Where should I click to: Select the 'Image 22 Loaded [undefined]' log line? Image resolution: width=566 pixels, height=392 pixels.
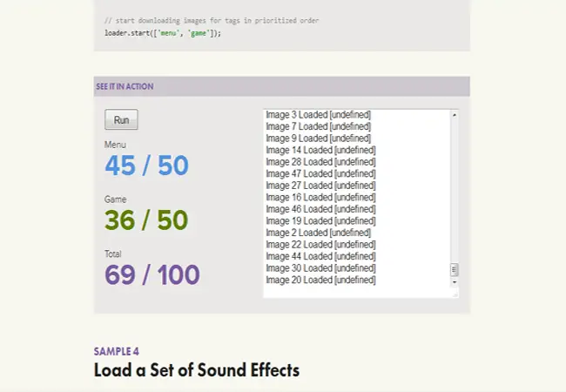(x=320, y=245)
